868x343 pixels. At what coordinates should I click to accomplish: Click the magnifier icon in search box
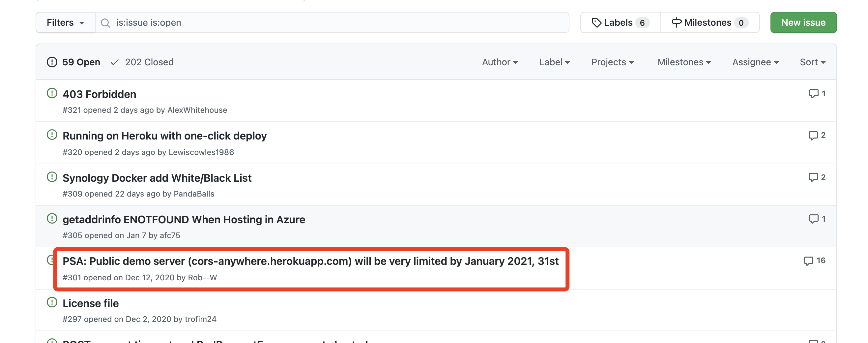click(x=105, y=23)
